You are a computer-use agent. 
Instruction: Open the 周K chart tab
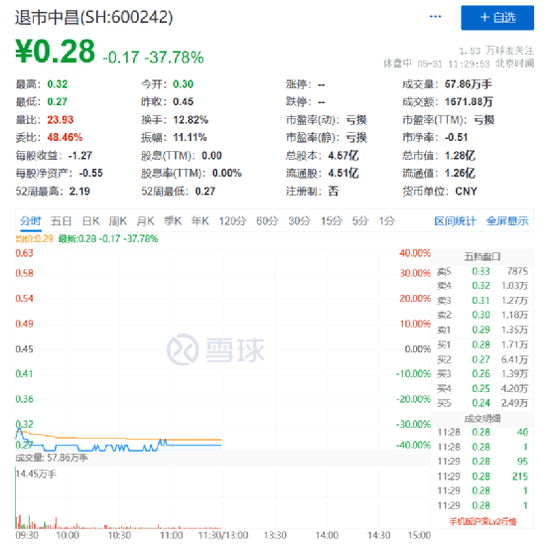(x=118, y=221)
